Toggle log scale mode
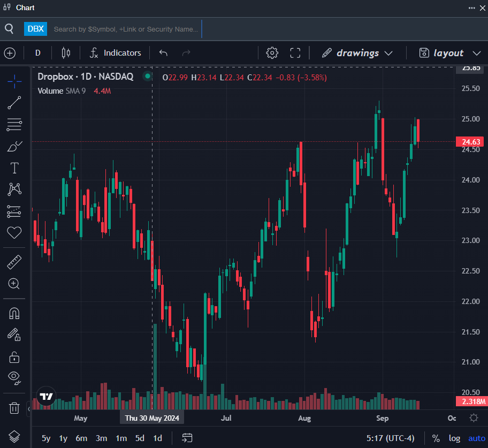 coord(454,438)
